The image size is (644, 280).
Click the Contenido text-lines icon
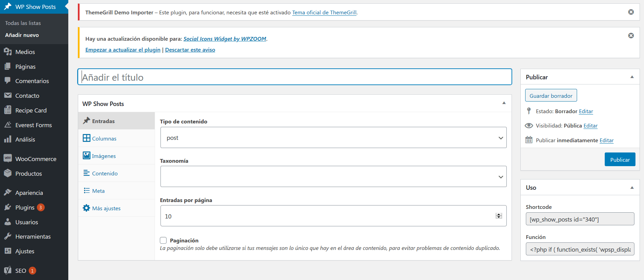(86, 173)
